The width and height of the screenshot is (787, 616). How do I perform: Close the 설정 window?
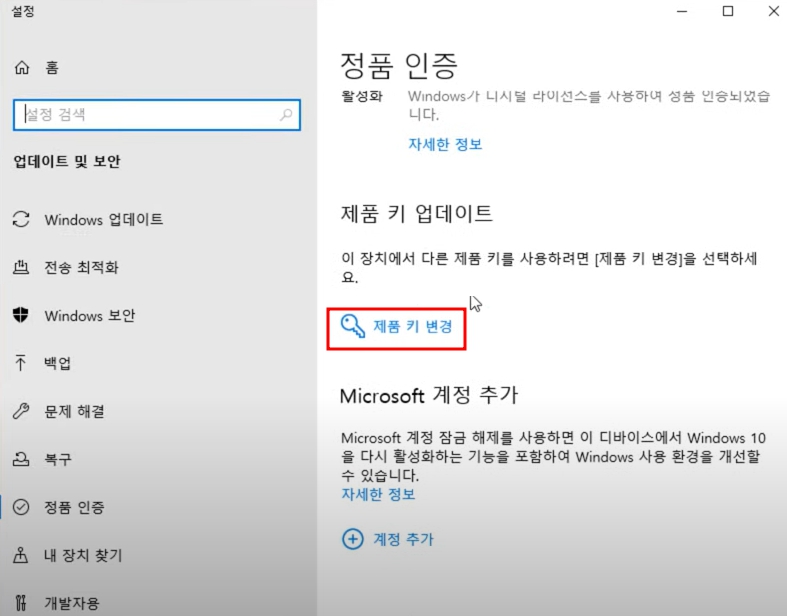773,11
